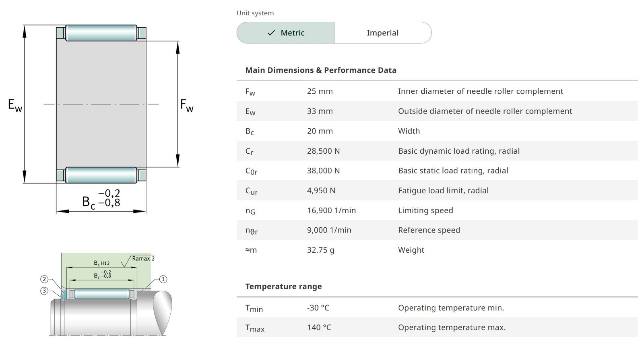The width and height of the screenshot is (644, 346).
Task: Switch unit system to Imperial
Action: pos(382,33)
